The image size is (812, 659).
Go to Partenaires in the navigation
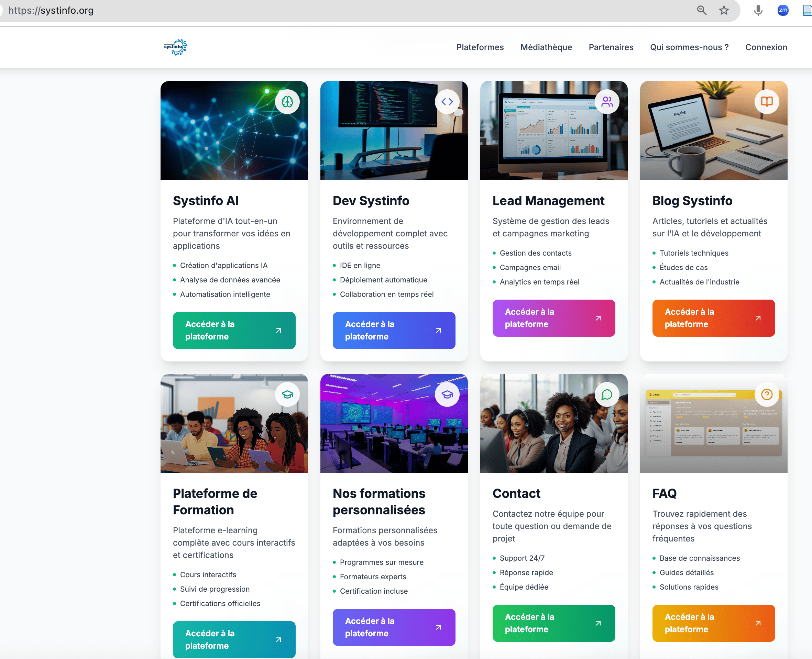(x=611, y=47)
